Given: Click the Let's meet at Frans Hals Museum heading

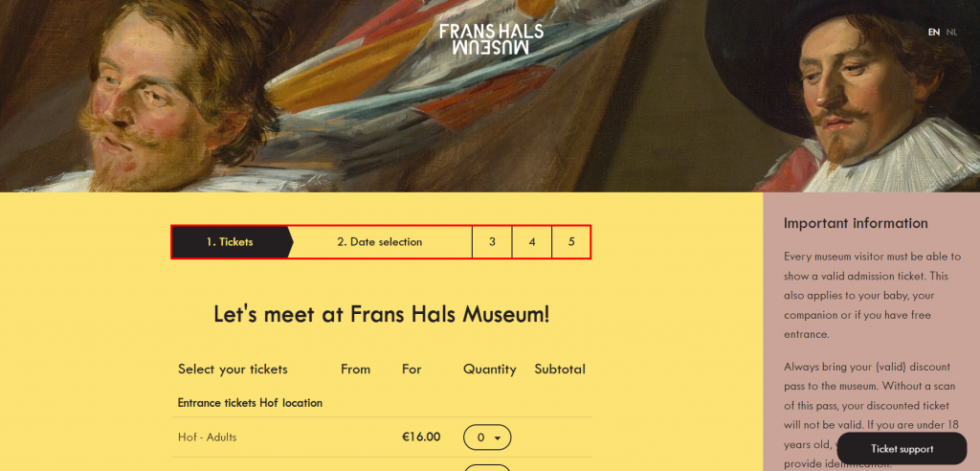Looking at the screenshot, I should pos(381,314).
